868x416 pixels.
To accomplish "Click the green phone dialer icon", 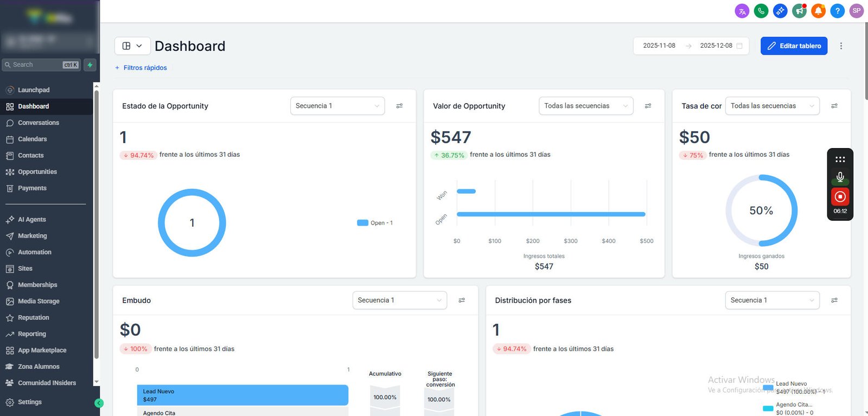I will pos(761,11).
